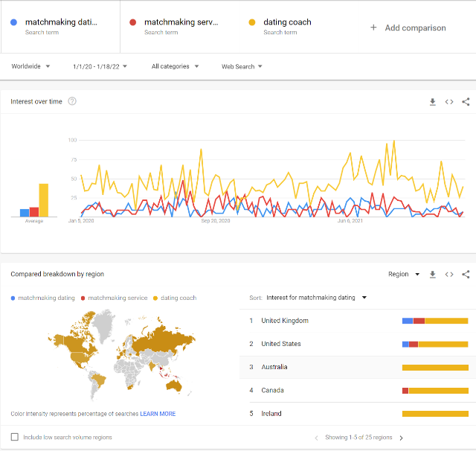476x451 pixels.
Task: Share the Interest over time chart
Action: (466, 102)
